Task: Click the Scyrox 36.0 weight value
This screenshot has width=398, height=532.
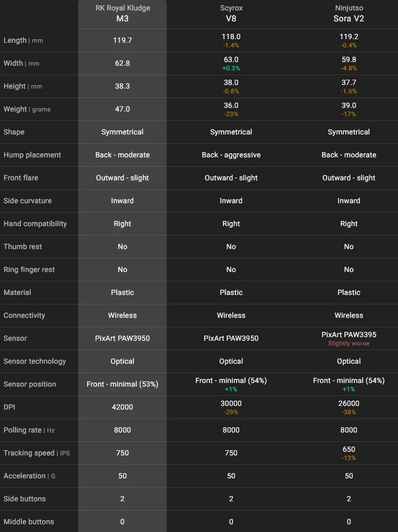Action: (x=231, y=105)
